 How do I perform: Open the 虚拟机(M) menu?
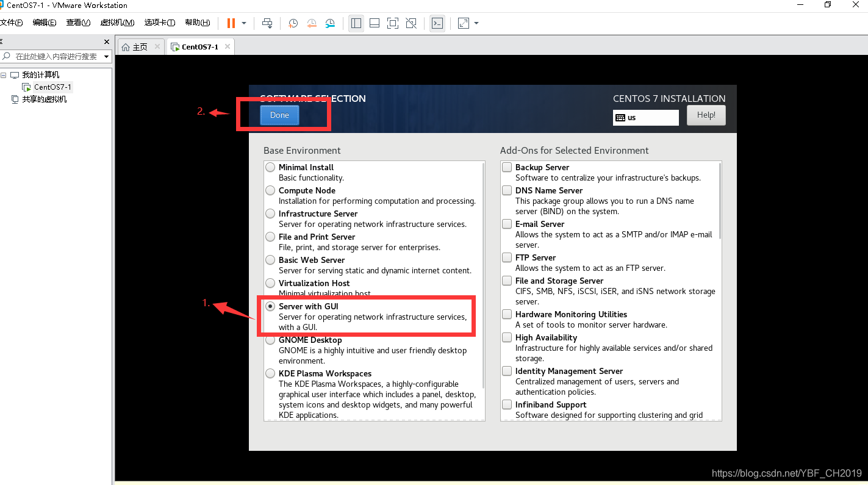[x=117, y=23]
